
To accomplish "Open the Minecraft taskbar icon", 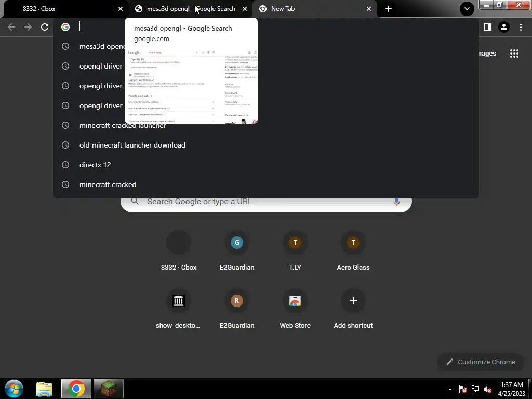I will [x=109, y=389].
